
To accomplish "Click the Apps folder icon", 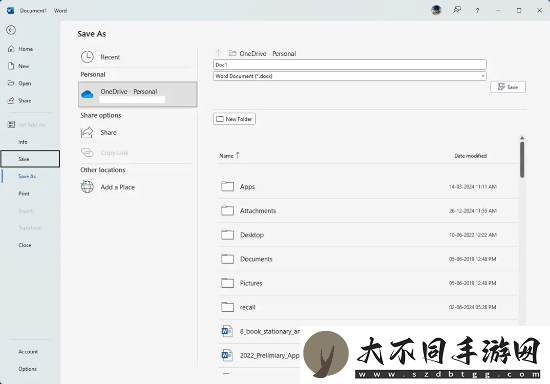I will click(x=227, y=186).
